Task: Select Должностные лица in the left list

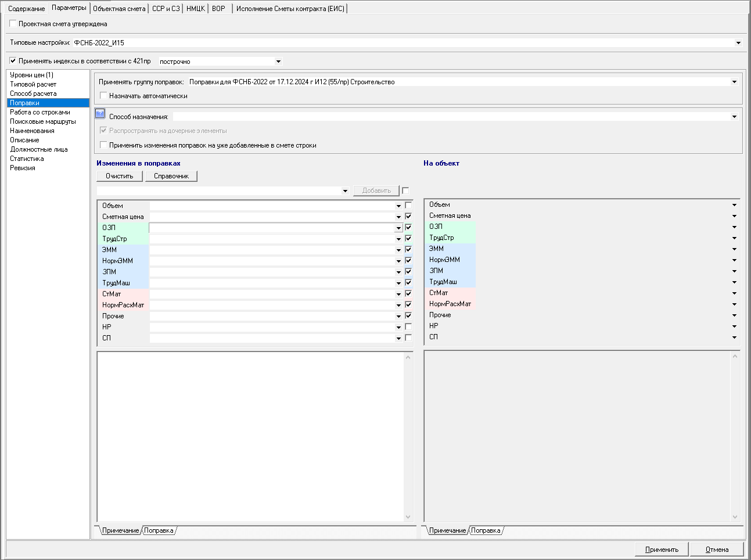Action: click(x=39, y=149)
